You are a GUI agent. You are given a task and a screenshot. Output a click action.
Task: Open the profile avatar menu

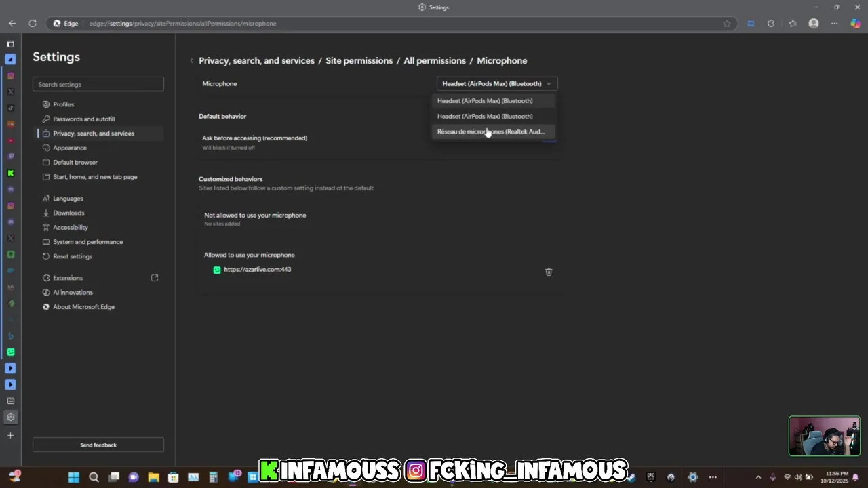814,23
